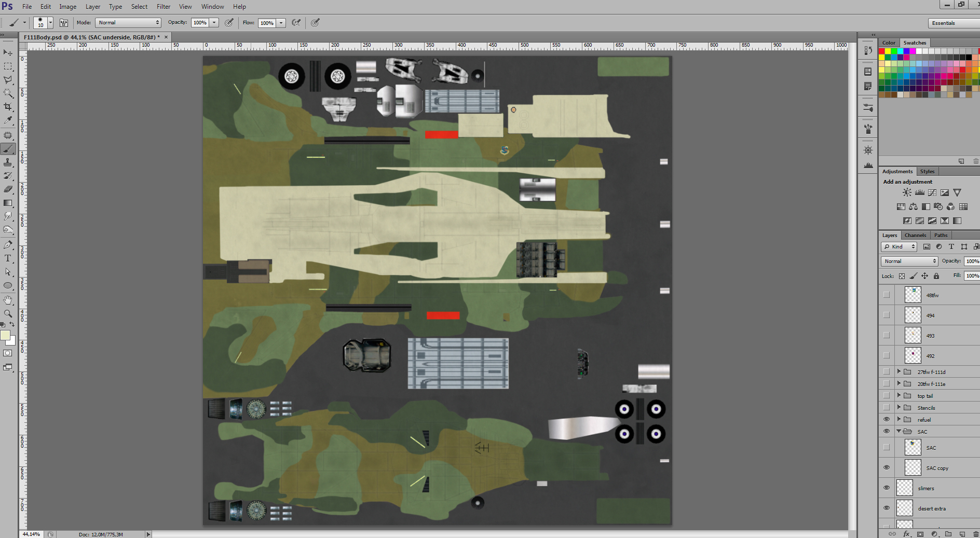
Task: Open the Opacity slider dropdown in options bar
Action: click(x=214, y=23)
